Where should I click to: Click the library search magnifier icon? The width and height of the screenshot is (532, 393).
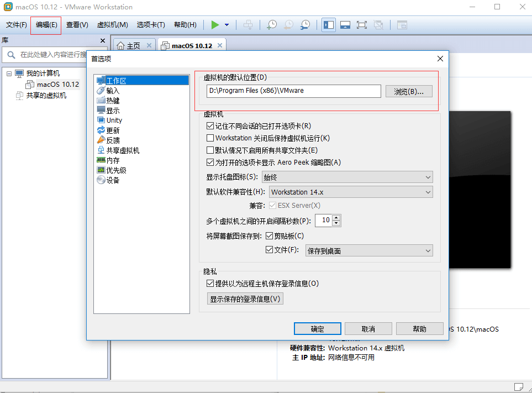pyautogui.click(x=11, y=55)
